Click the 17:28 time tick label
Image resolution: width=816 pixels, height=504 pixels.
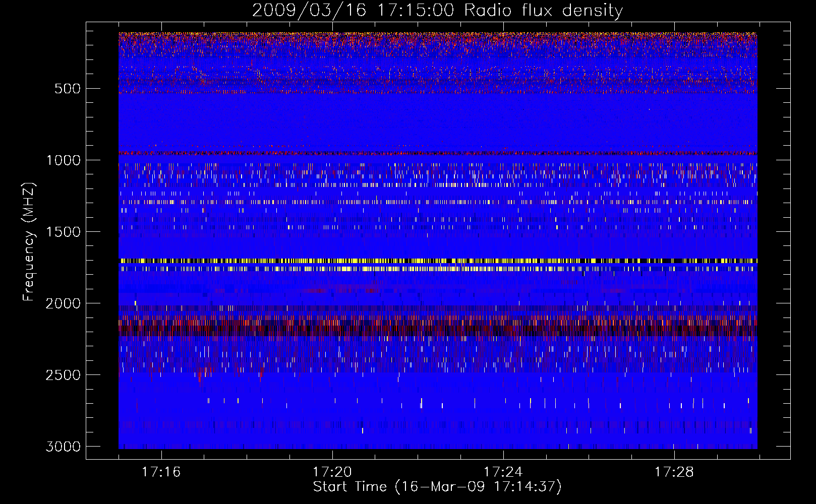(674, 472)
